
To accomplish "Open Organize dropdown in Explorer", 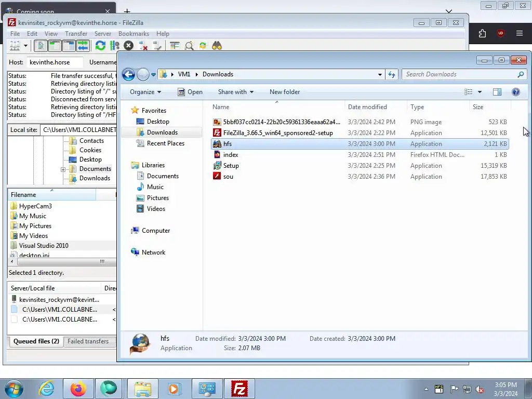I will 145,92.
